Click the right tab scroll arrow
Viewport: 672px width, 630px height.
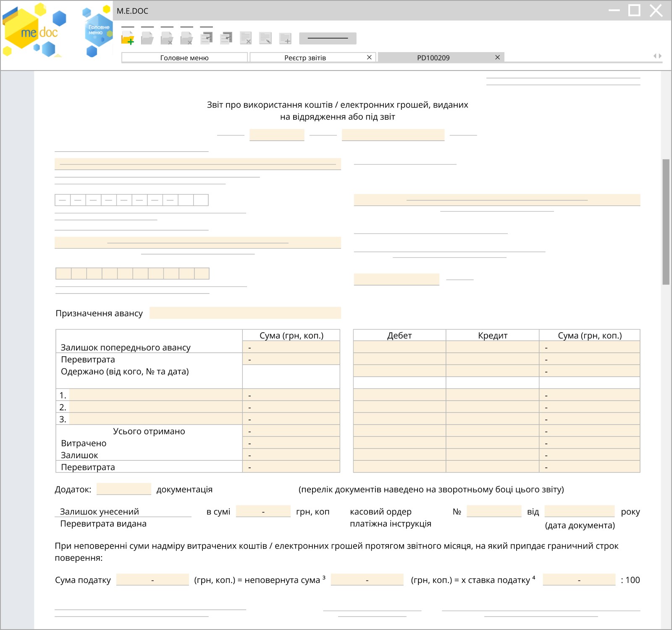click(660, 56)
